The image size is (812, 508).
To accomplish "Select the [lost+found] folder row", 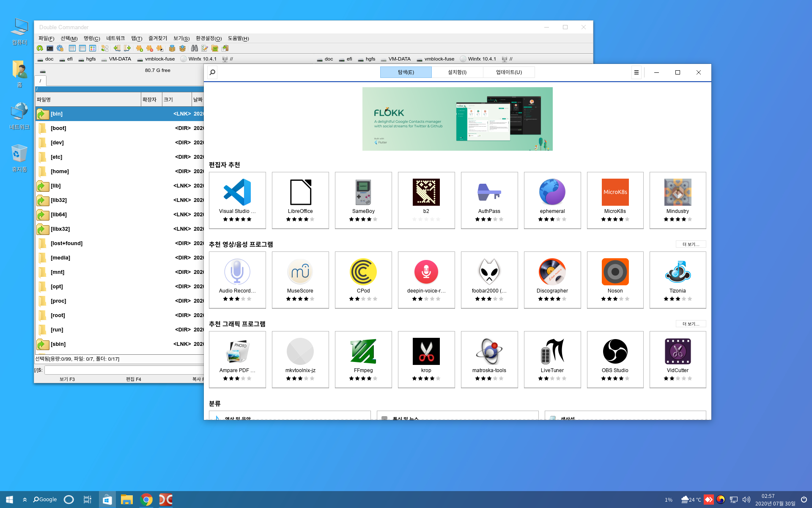I will 120,243.
